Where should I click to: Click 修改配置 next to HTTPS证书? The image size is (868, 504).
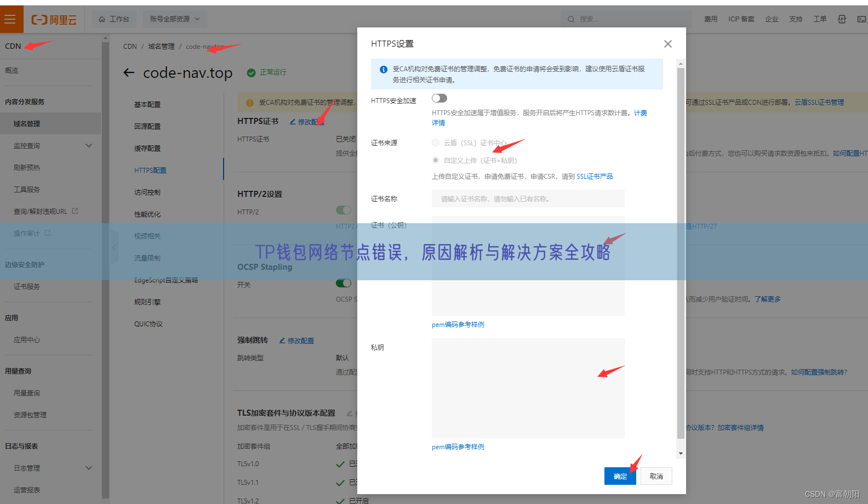point(307,122)
